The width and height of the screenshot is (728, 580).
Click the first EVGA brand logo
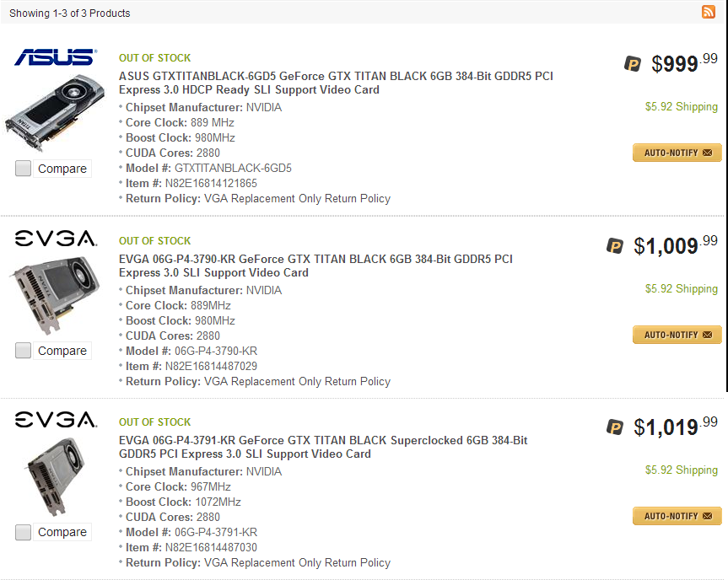click(56, 239)
